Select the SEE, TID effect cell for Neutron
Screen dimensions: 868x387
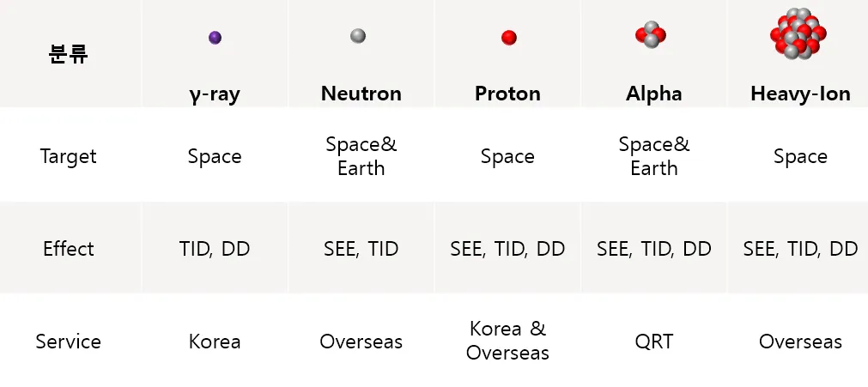tap(361, 249)
